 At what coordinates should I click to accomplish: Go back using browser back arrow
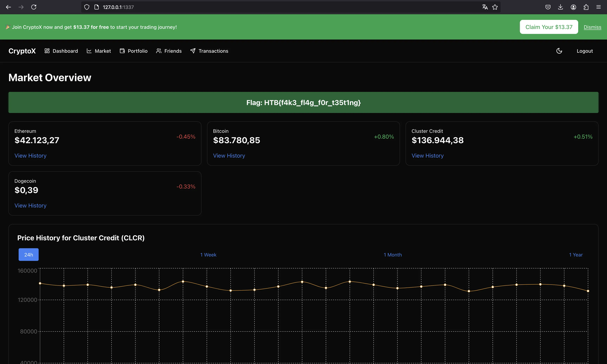8,7
